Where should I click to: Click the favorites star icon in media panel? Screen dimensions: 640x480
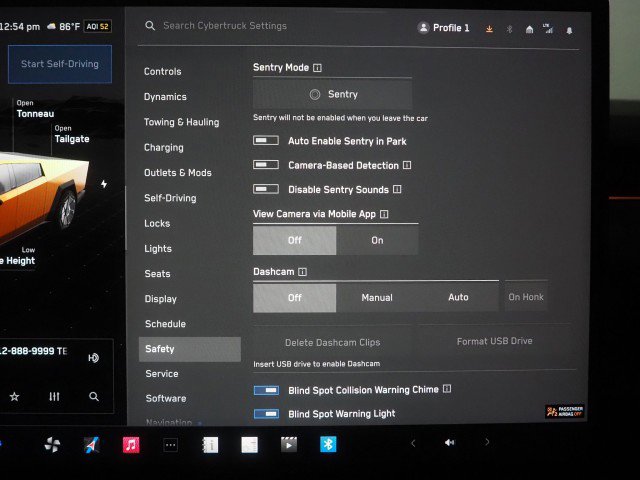[15, 396]
